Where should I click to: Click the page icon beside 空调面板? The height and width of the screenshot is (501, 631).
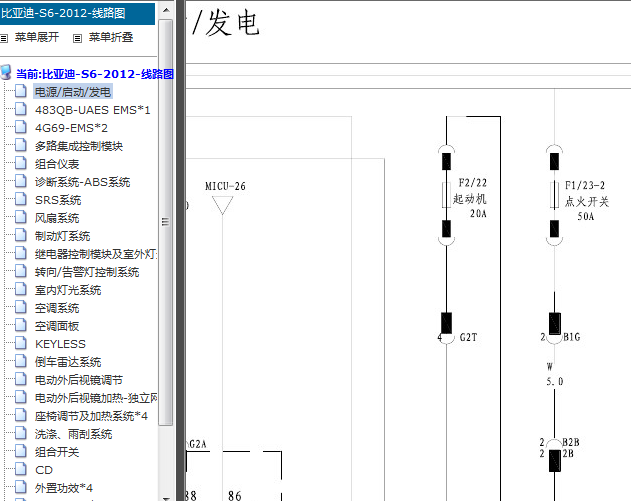tap(21, 325)
